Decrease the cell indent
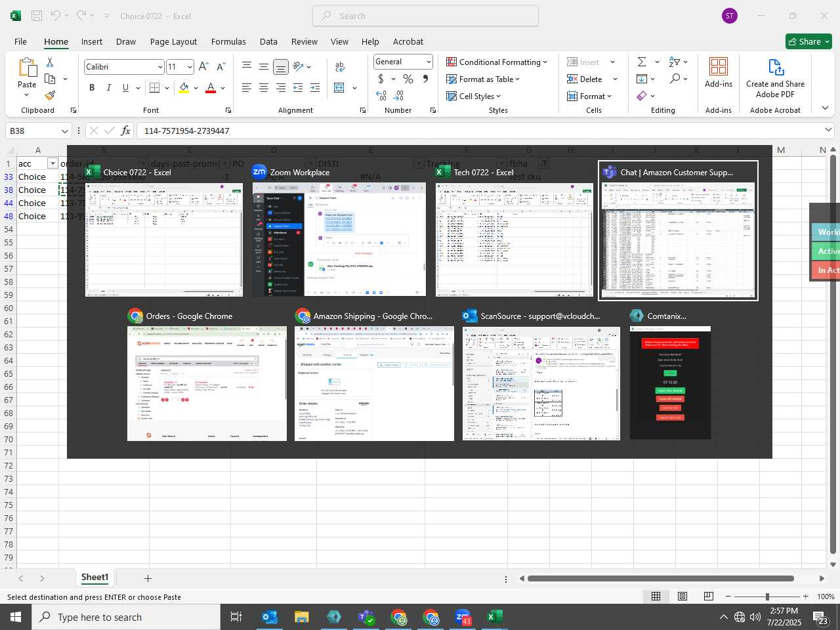 [x=298, y=88]
